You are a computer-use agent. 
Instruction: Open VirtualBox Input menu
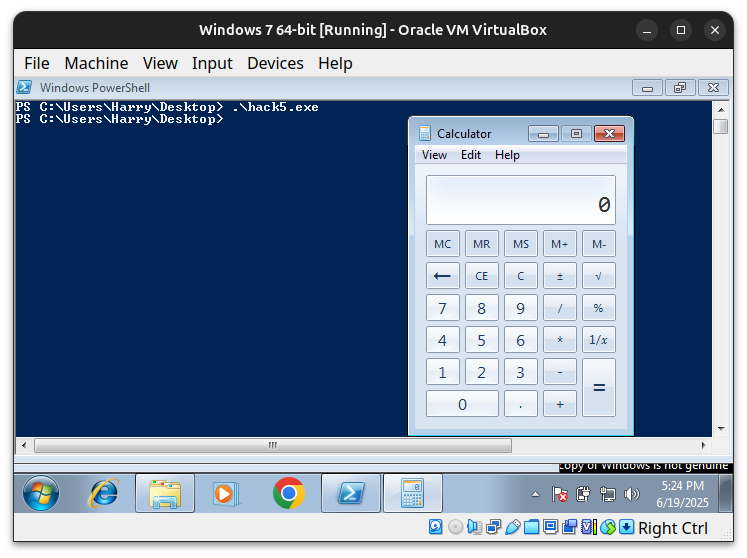212,63
